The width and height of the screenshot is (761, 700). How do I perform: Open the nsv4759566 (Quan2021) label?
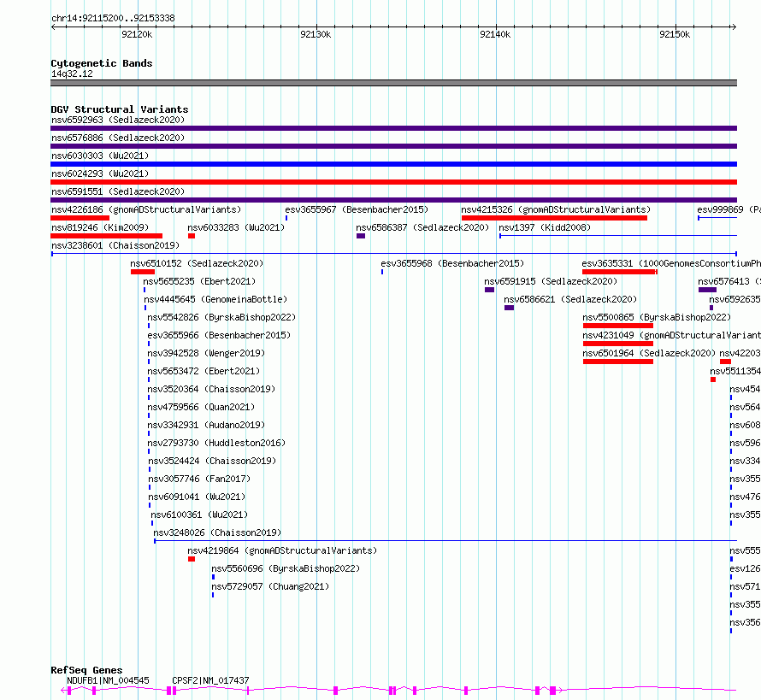click(x=201, y=407)
